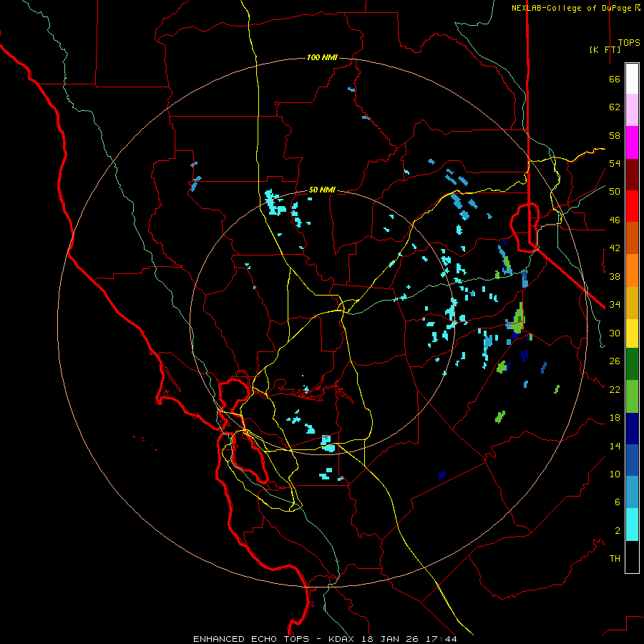Click the TH threshold legend label
644x644 pixels.
(x=615, y=558)
